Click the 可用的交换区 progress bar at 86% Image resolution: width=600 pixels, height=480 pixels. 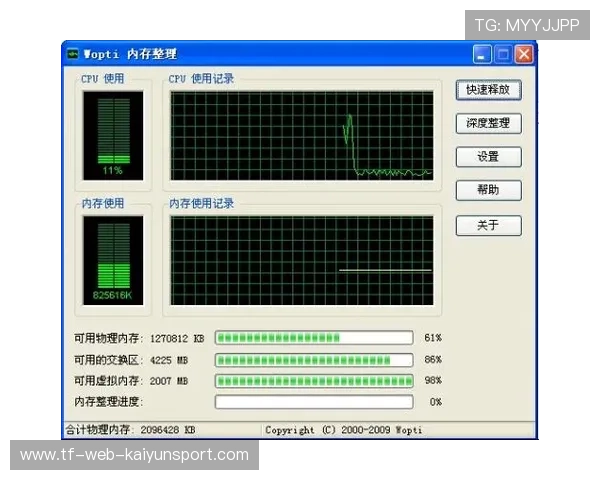314,360
